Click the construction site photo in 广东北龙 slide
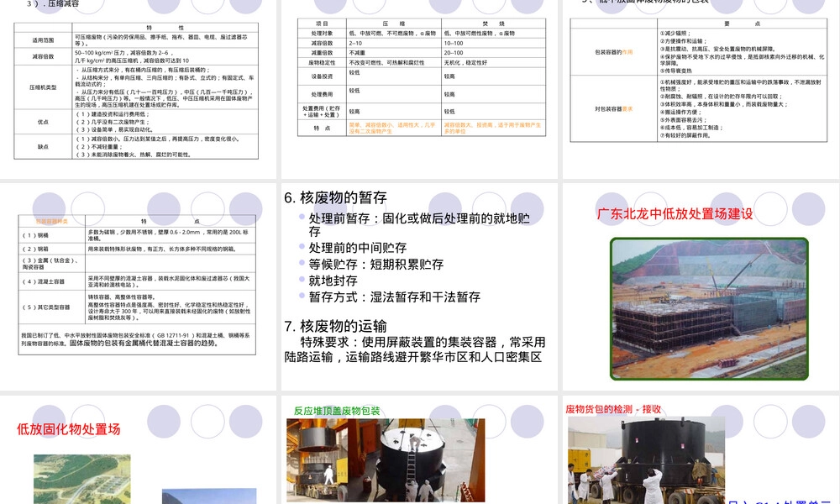The height and width of the screenshot is (504, 840). 709,309
